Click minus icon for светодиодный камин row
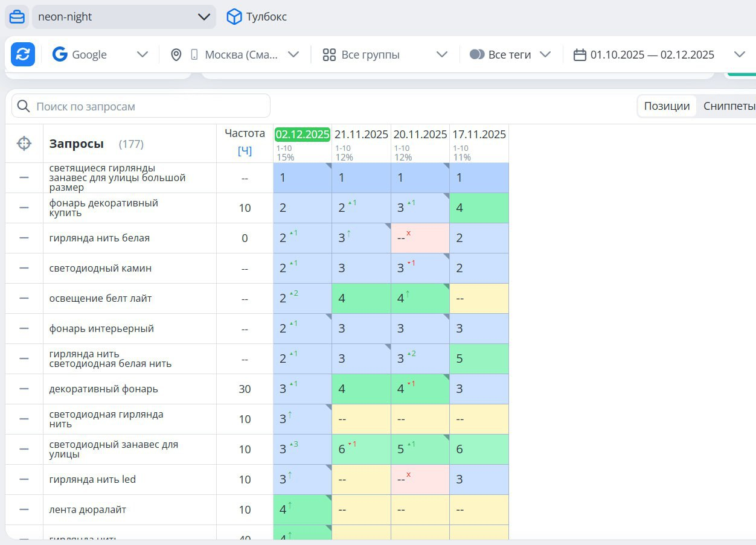 [x=24, y=268]
